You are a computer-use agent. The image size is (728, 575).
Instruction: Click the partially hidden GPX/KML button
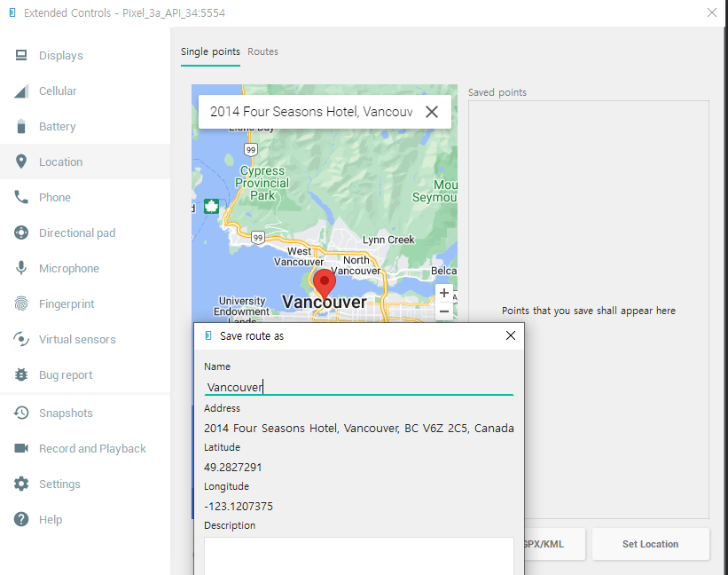pos(554,544)
